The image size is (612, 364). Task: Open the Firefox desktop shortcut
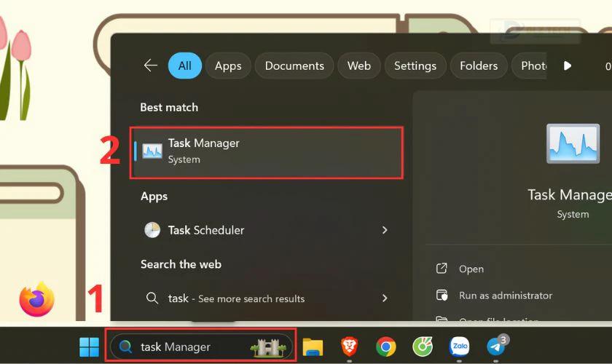(x=37, y=299)
